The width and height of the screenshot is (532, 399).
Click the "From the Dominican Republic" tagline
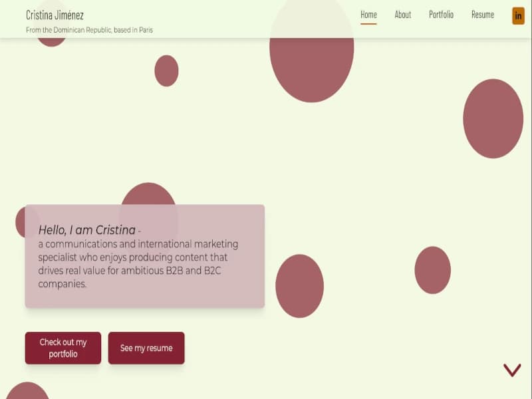[x=89, y=30]
